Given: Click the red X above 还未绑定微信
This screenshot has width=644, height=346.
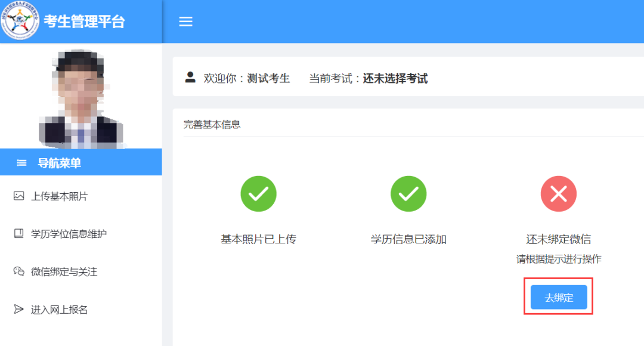Looking at the screenshot, I should coord(559,193).
